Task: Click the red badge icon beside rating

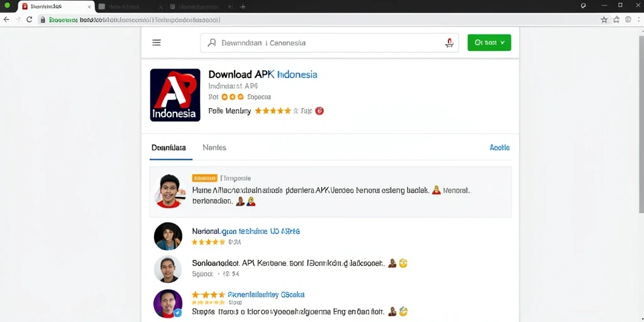Action: [319, 111]
